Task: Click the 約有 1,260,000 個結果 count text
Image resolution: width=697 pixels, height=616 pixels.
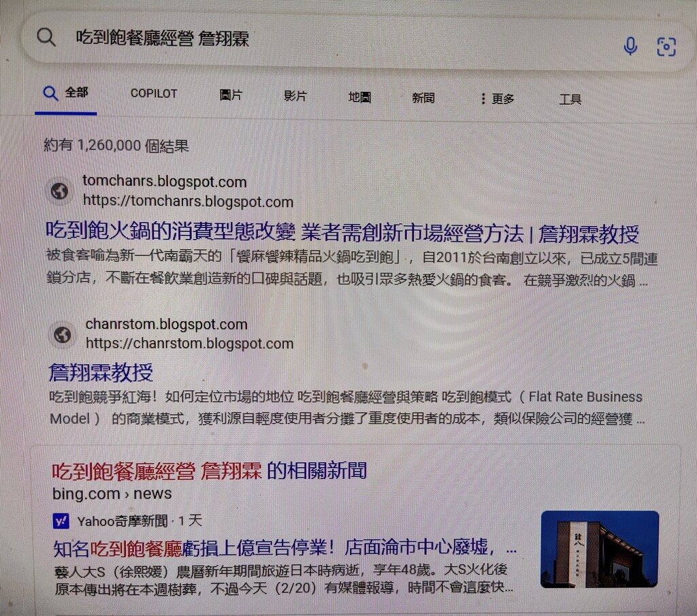Action: [x=116, y=146]
